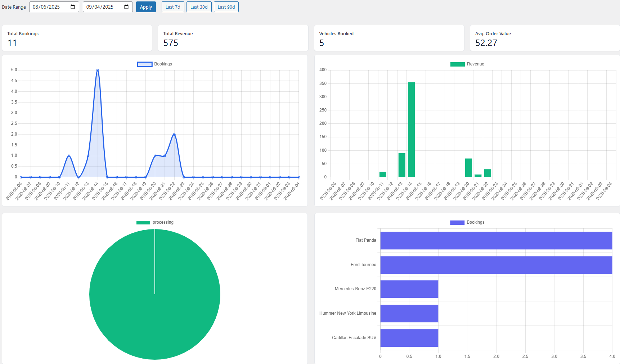Viewport: 620px width, 364px height.
Task: Click the bookings peak point at 5.0
Action: pyautogui.click(x=98, y=70)
